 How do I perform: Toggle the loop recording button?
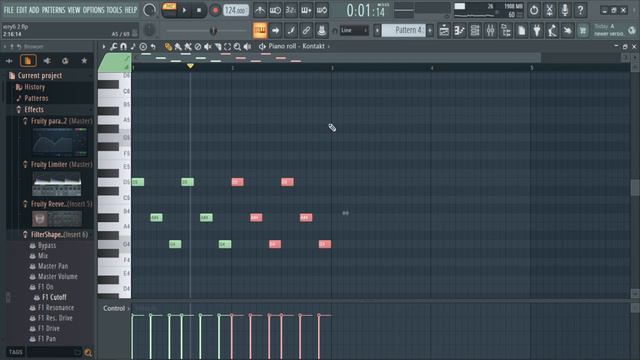click(322, 10)
